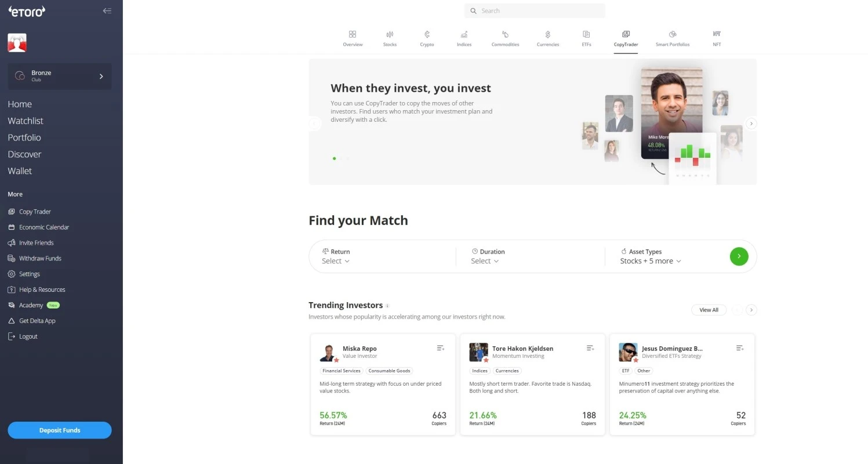Open the Return filter dropdown
Screen dimensions: 868x464
[x=335, y=261]
